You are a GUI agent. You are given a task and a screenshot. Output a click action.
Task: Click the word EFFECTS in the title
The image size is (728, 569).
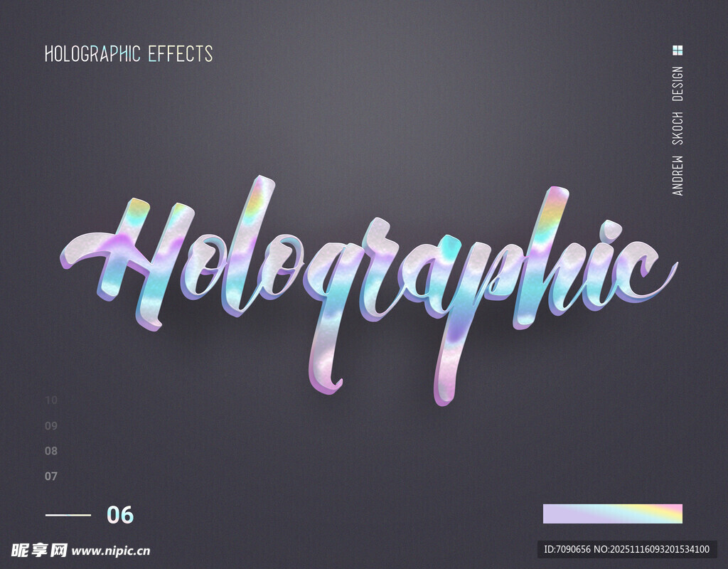click(181, 54)
